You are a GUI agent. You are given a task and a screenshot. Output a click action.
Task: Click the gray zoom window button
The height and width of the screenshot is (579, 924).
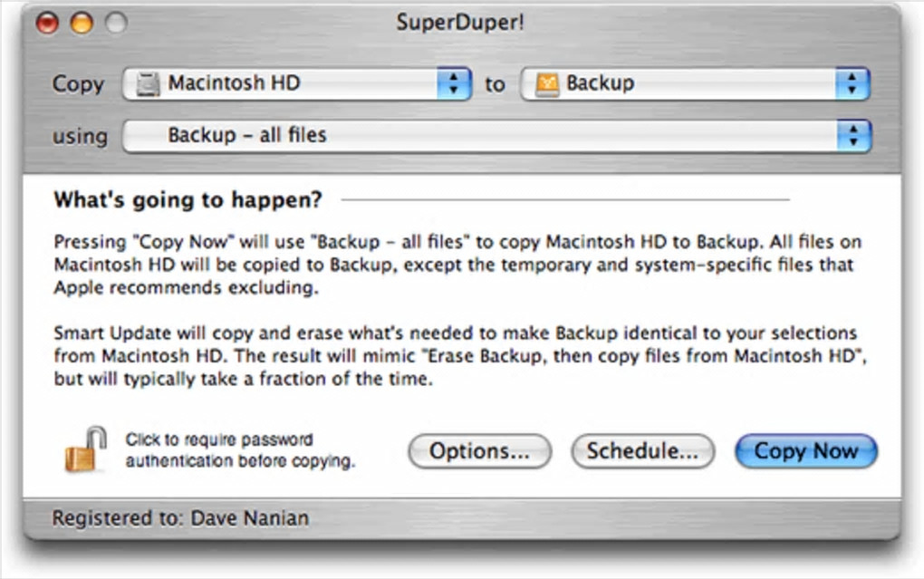[115, 23]
